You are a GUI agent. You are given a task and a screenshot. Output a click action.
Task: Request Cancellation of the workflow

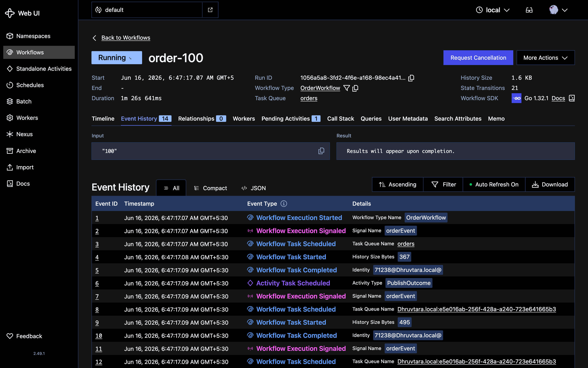[x=478, y=58]
